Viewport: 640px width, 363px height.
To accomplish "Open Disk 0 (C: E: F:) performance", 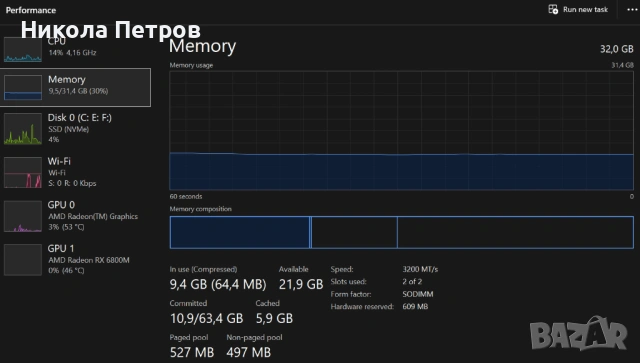I will (76, 128).
